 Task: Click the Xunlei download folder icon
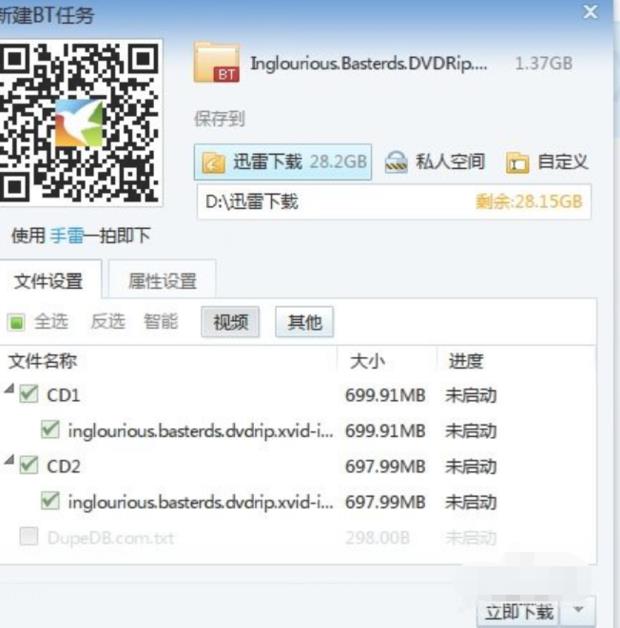[x=213, y=162]
